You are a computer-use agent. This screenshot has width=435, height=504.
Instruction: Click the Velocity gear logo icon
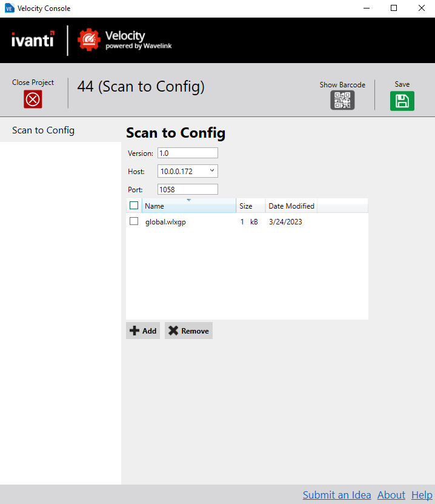click(88, 40)
